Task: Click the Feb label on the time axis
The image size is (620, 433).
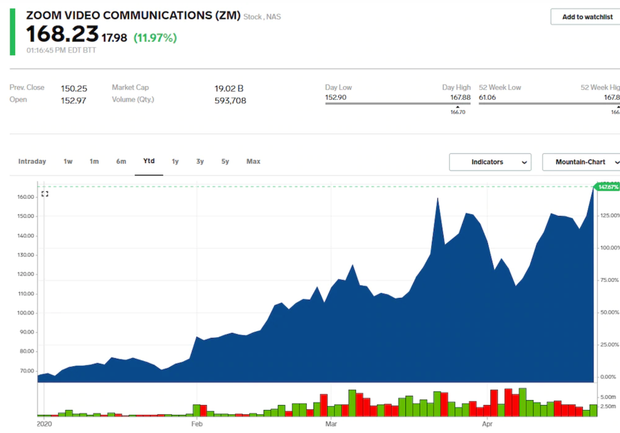Action: [197, 424]
